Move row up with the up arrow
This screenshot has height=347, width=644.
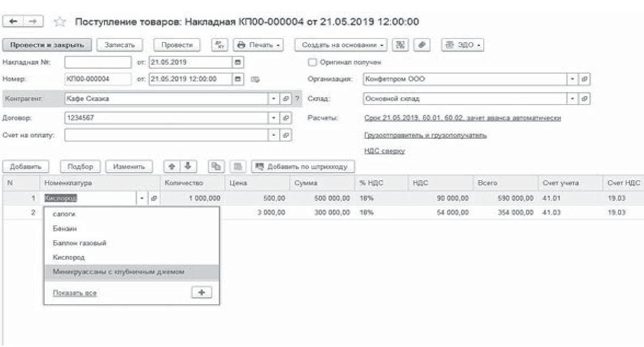click(172, 166)
